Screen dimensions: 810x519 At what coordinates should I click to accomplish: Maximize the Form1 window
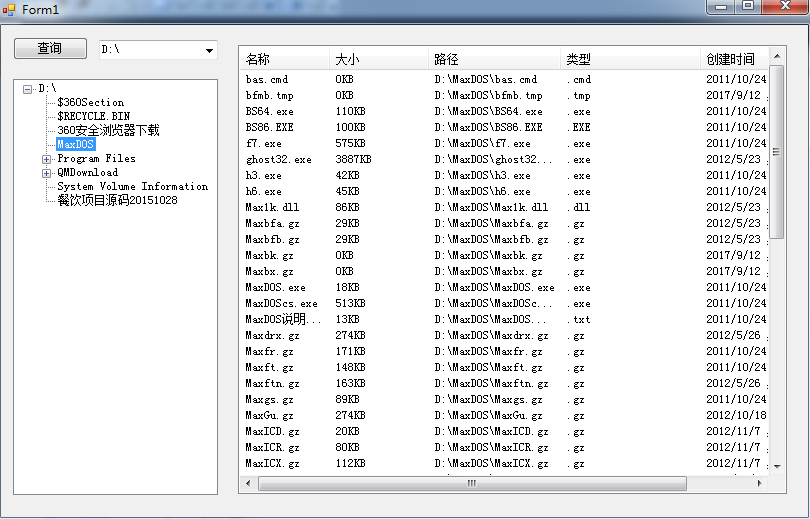tap(748, 7)
